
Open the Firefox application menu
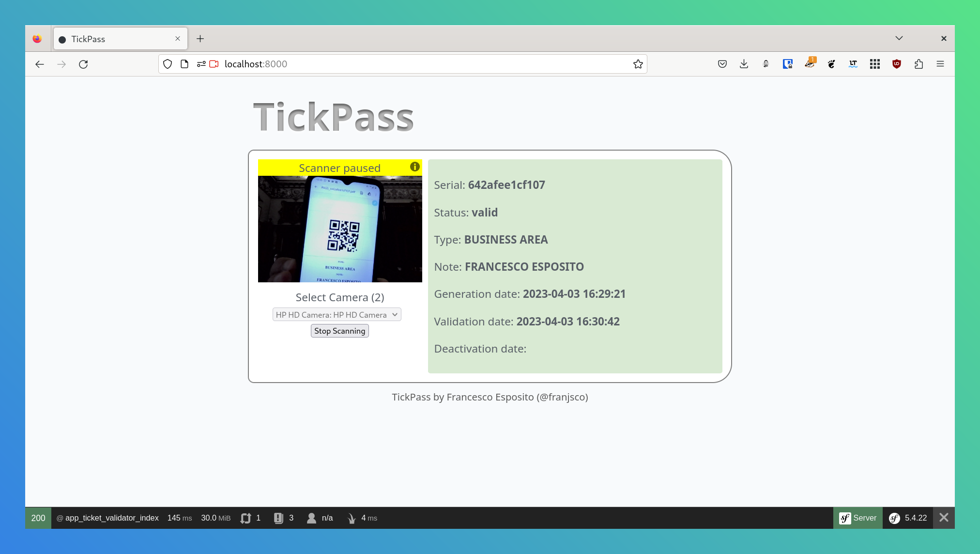[x=940, y=63]
